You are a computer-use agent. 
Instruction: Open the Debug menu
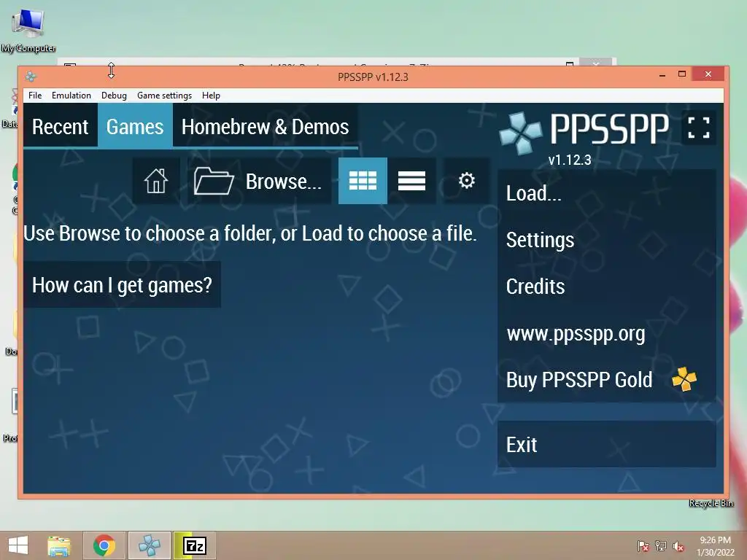point(114,96)
